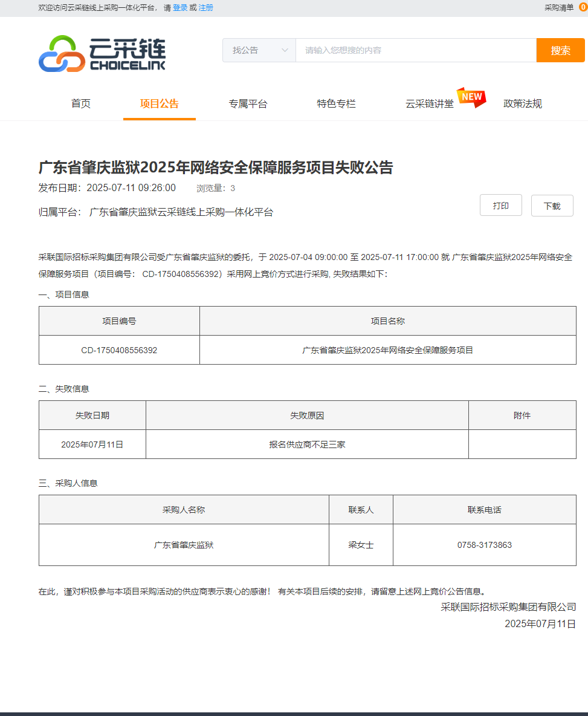Click the orange cart count badge
The height and width of the screenshot is (716, 588).
coord(583,7)
